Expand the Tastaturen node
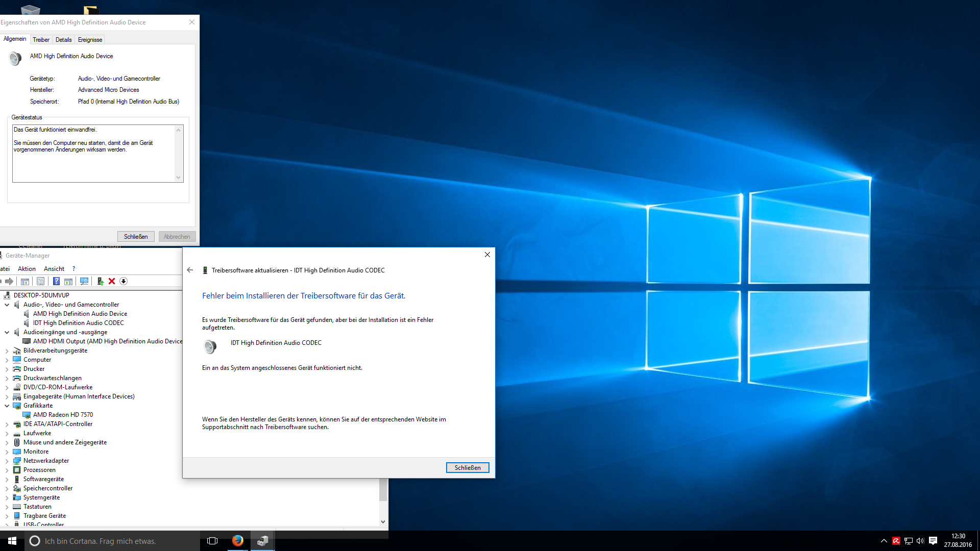 click(x=7, y=507)
